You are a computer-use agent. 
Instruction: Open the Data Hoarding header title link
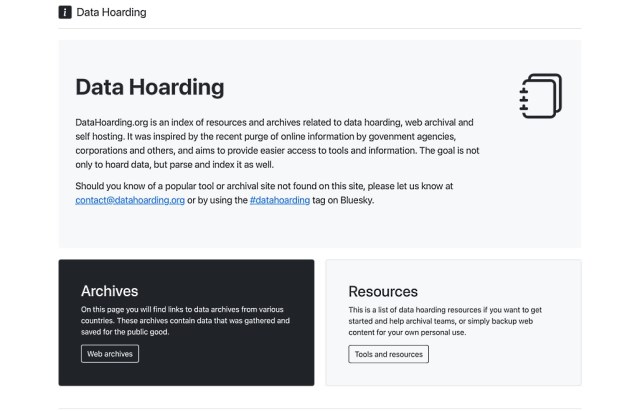pyautogui.click(x=111, y=12)
